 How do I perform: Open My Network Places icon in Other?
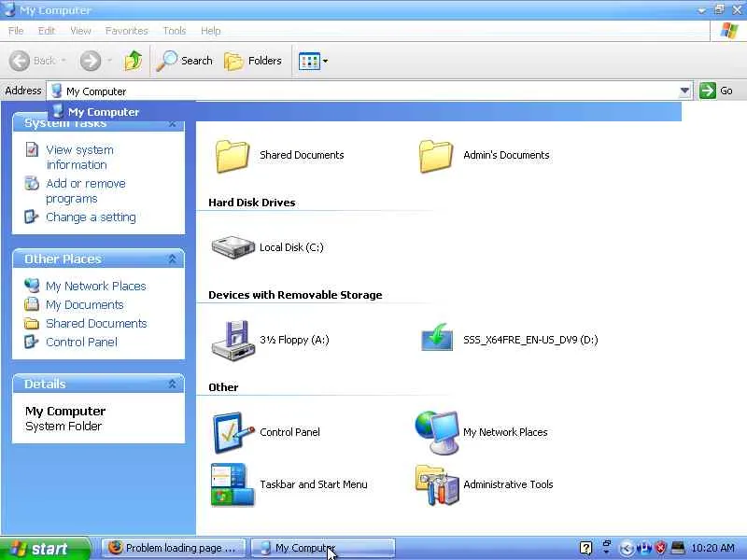tap(437, 432)
